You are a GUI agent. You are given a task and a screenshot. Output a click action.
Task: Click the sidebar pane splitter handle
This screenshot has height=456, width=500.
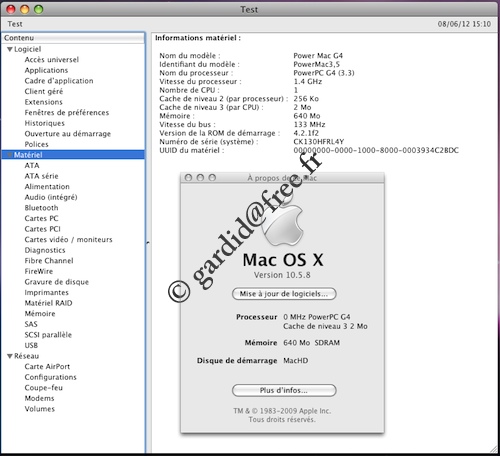pos(148,243)
